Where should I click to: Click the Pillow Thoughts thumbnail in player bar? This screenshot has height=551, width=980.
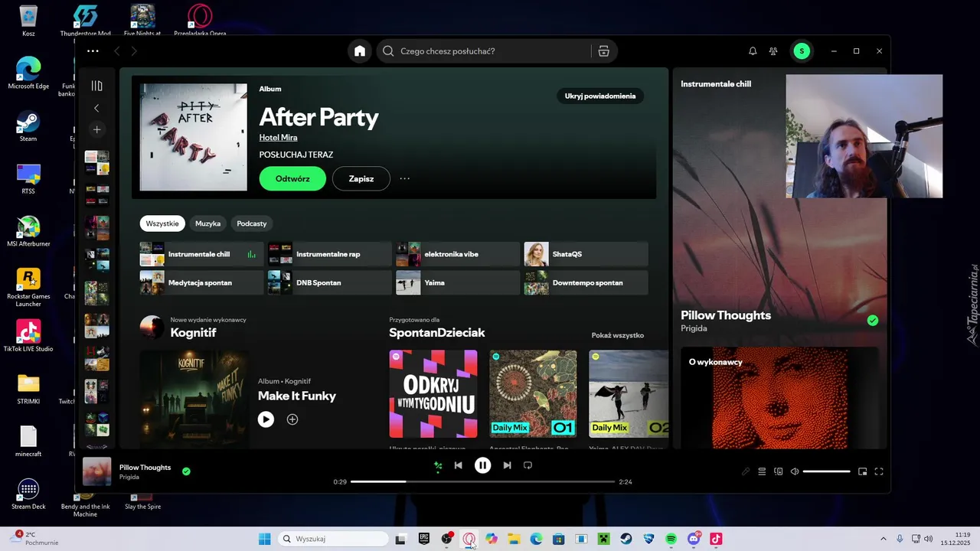point(96,471)
